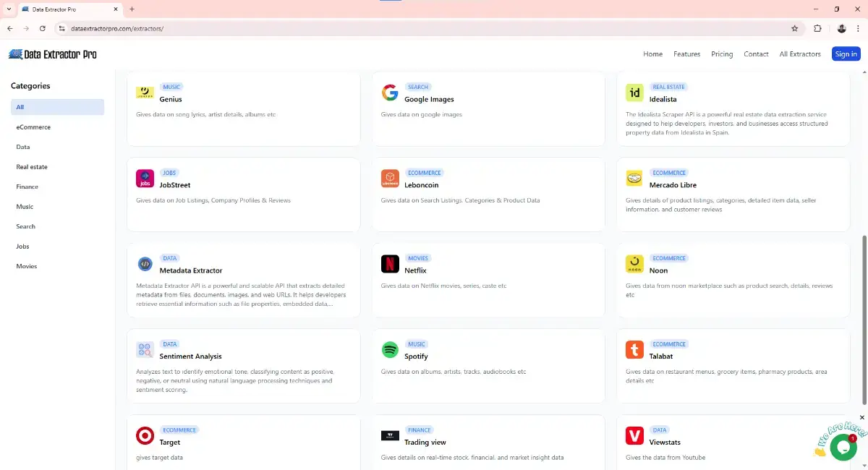Open the chat widget bubble
The height and width of the screenshot is (470, 868).
coord(843,448)
